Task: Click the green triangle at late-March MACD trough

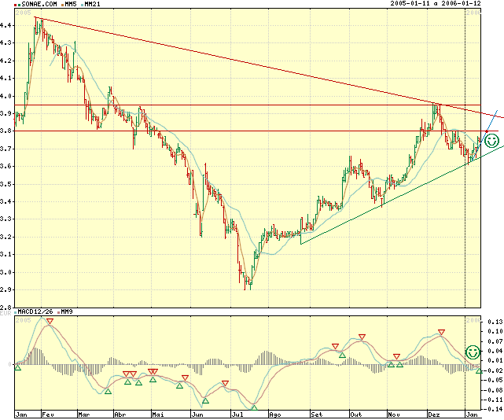Action: point(108,392)
